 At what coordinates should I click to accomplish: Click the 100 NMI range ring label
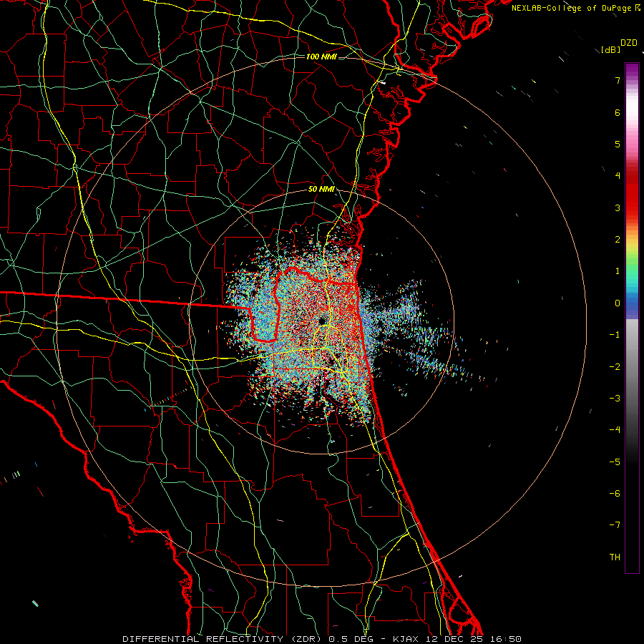coord(321,57)
